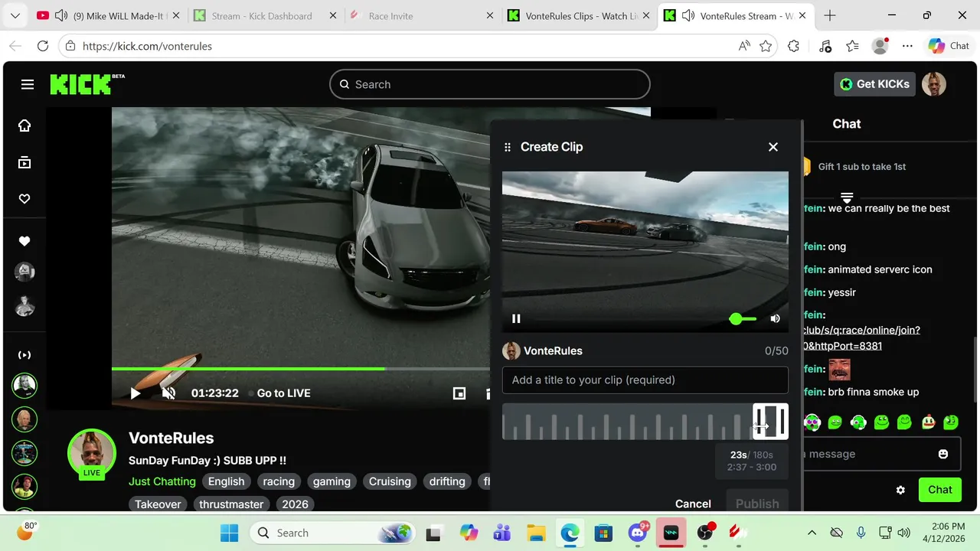Viewport: 980px width, 551px height.
Task: Mute the clip preview speaker icon
Action: 776,318
